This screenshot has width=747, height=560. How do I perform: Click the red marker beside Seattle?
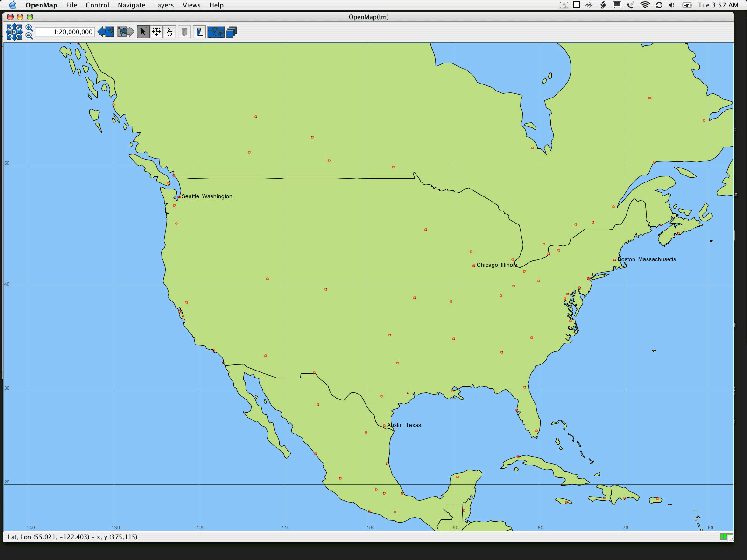[179, 197]
